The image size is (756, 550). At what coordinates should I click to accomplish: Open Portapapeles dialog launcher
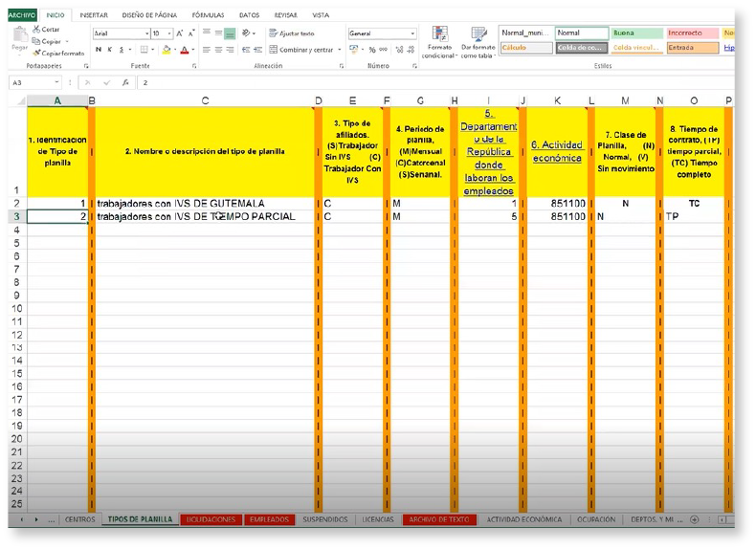[86, 66]
